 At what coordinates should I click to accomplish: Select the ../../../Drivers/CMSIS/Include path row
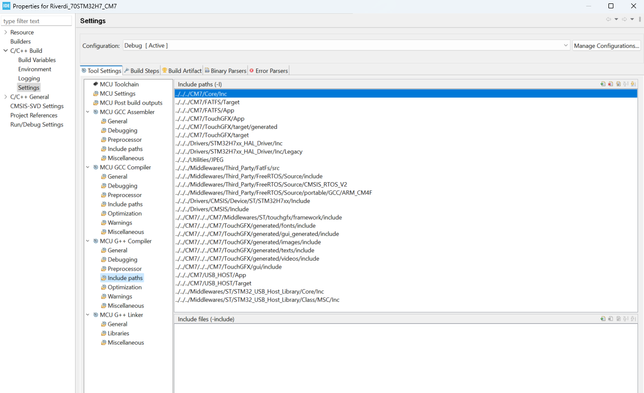tap(406, 209)
